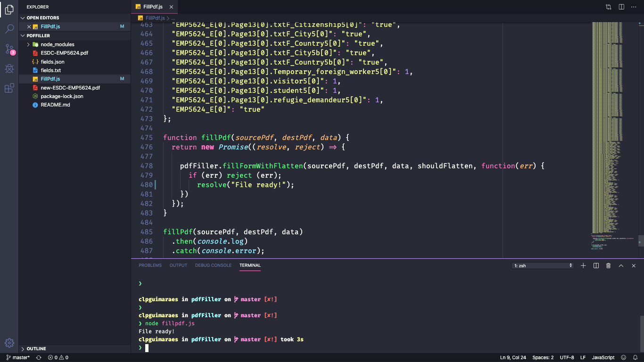Open Source Control view with pending changes badge
Viewport: 644px width, 362px height.
[x=9, y=49]
